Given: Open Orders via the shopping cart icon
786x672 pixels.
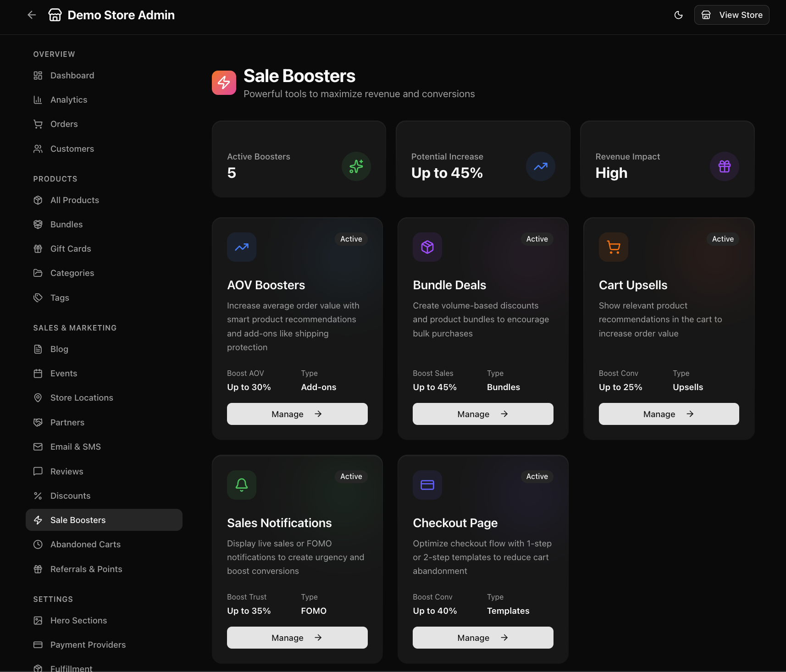Looking at the screenshot, I should click(x=39, y=124).
